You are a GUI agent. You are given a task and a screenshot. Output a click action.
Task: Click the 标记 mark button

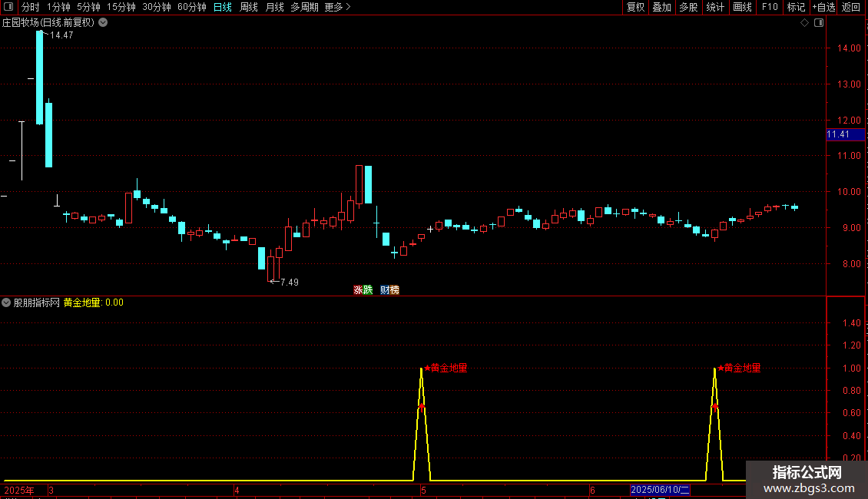796,7
